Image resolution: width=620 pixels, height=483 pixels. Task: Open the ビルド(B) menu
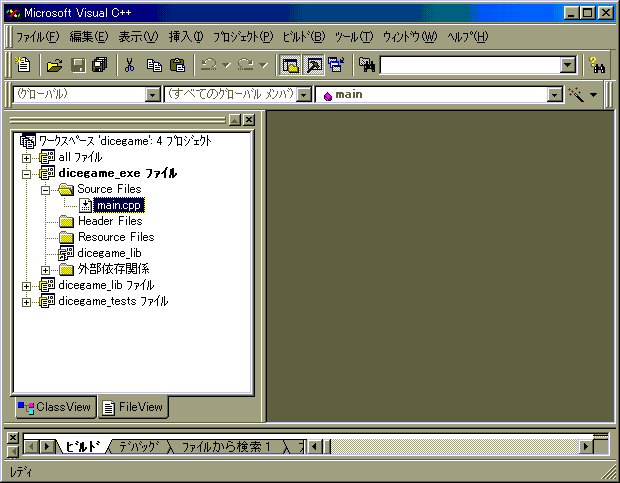[304, 37]
